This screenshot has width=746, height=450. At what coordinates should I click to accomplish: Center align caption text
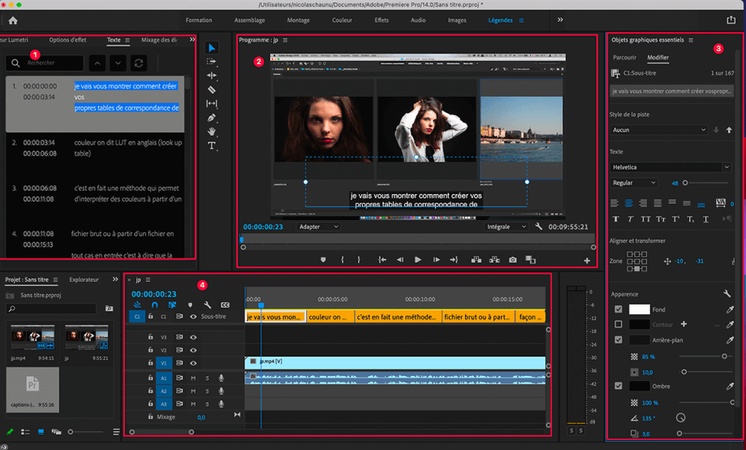(x=628, y=204)
